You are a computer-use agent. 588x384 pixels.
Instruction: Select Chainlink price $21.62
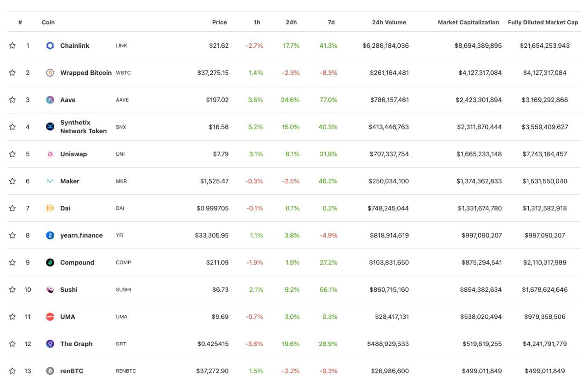click(219, 45)
